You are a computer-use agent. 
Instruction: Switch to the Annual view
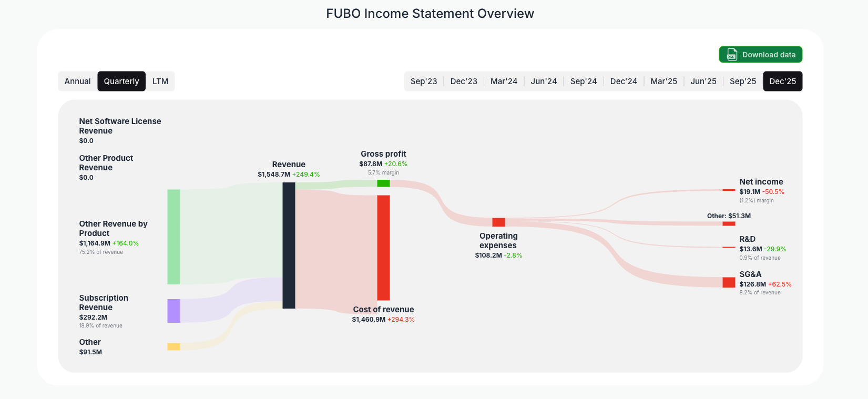[x=77, y=81]
